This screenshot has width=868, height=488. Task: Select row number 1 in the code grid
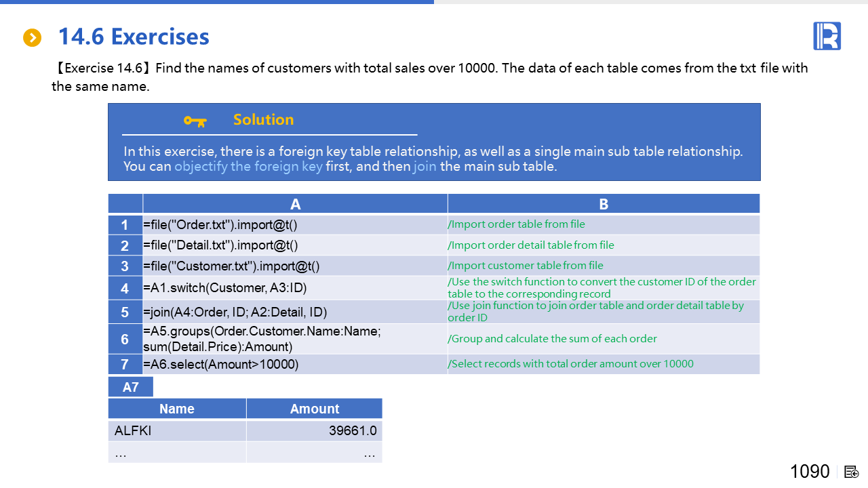tap(125, 225)
